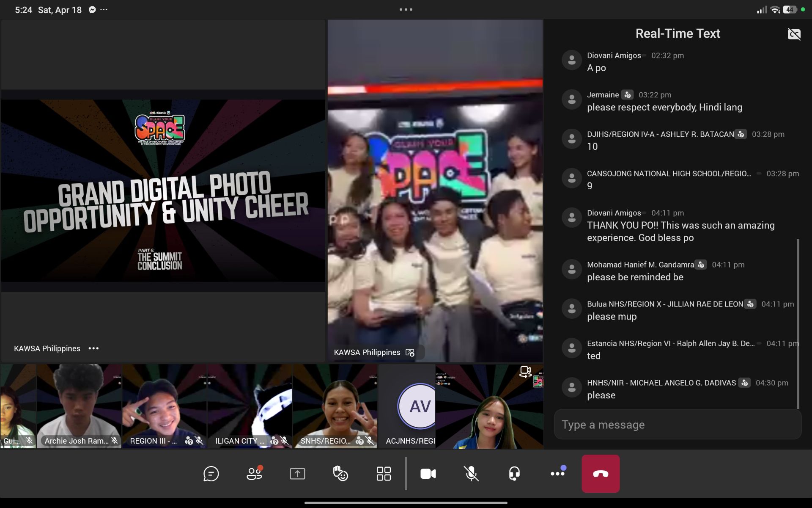812x508 pixels.
Task: Select the REGION III participant tile
Action: [x=165, y=406]
